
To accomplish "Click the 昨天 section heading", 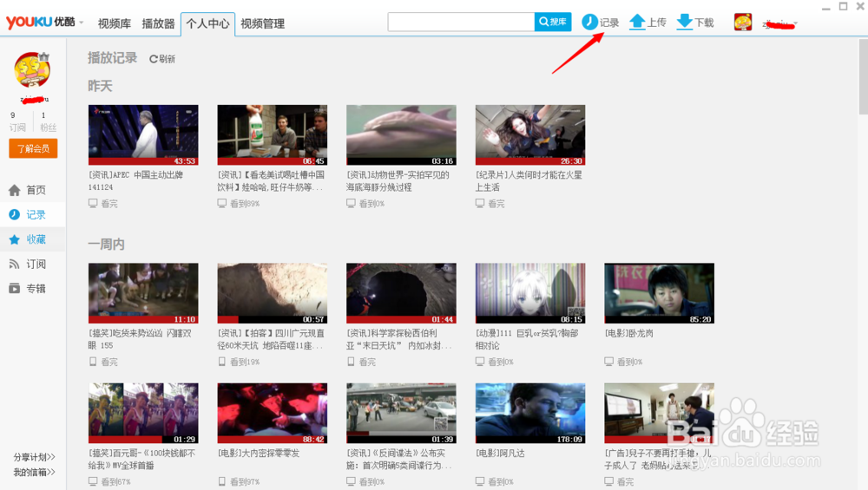I will (x=100, y=86).
